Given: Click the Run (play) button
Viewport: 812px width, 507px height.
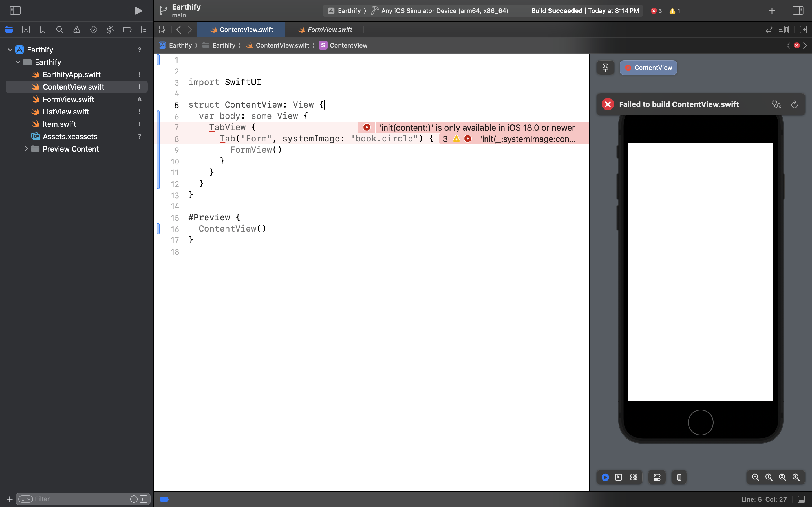Looking at the screenshot, I should tap(138, 11).
